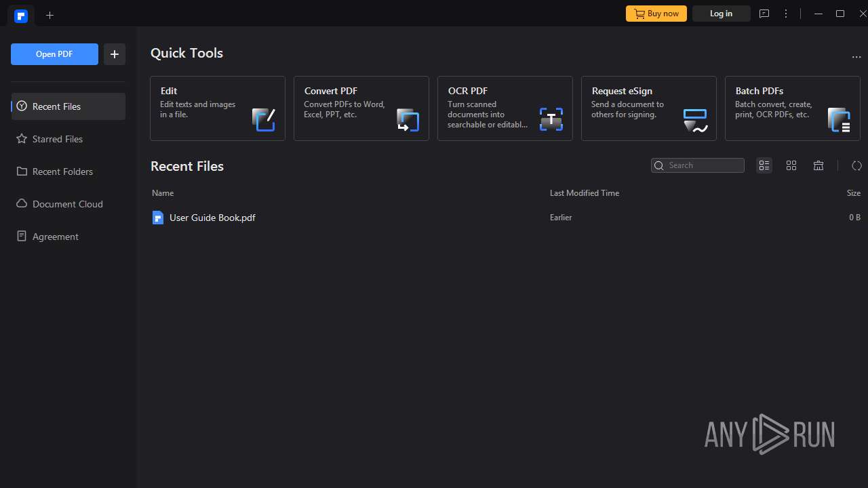Open Document Cloud in the sidebar
Screen dimensions: 868x488
click(68, 204)
